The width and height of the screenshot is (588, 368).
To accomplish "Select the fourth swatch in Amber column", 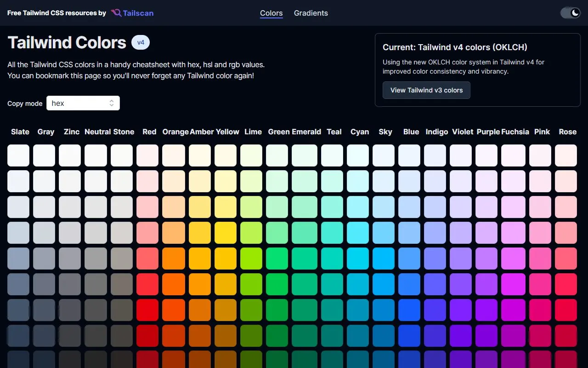I will click(200, 233).
